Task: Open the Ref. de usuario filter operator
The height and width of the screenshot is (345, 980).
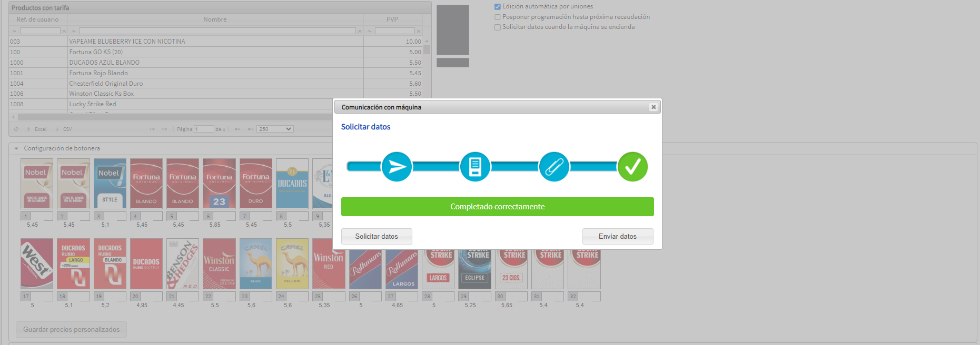Action: click(x=14, y=31)
